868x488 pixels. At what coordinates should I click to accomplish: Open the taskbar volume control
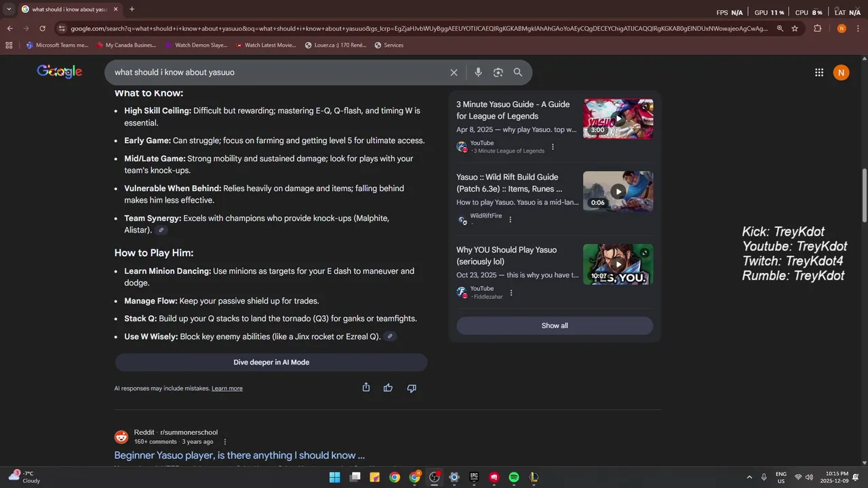click(809, 477)
